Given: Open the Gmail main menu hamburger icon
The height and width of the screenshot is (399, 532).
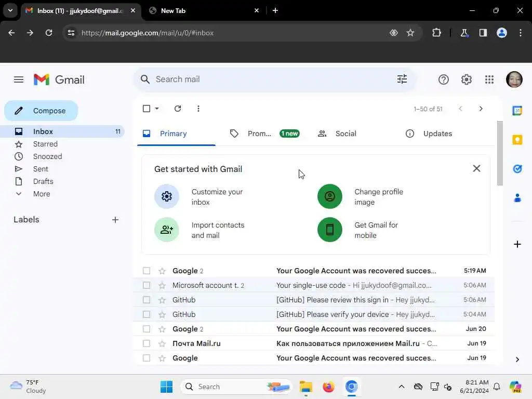Looking at the screenshot, I should (19, 79).
